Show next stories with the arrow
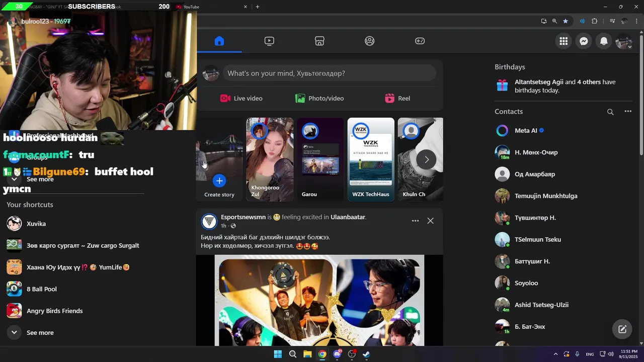The width and height of the screenshot is (644, 362). pos(426,159)
